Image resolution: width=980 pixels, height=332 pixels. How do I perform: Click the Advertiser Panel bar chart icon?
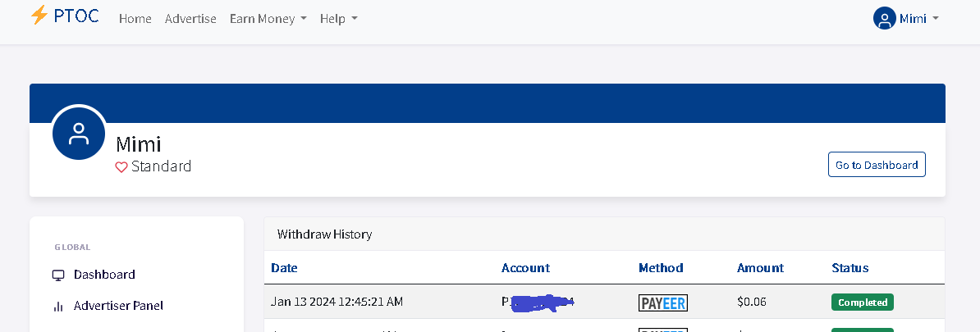(x=58, y=307)
